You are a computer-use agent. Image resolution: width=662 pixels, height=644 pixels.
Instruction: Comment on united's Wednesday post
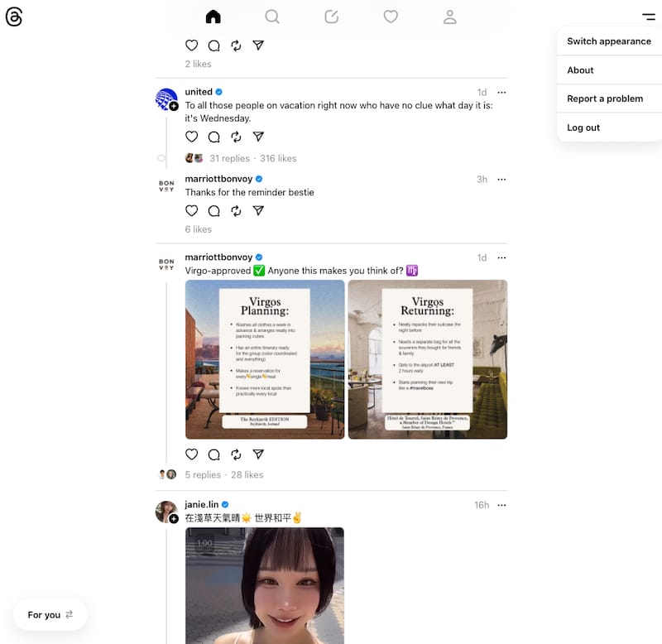(x=214, y=137)
